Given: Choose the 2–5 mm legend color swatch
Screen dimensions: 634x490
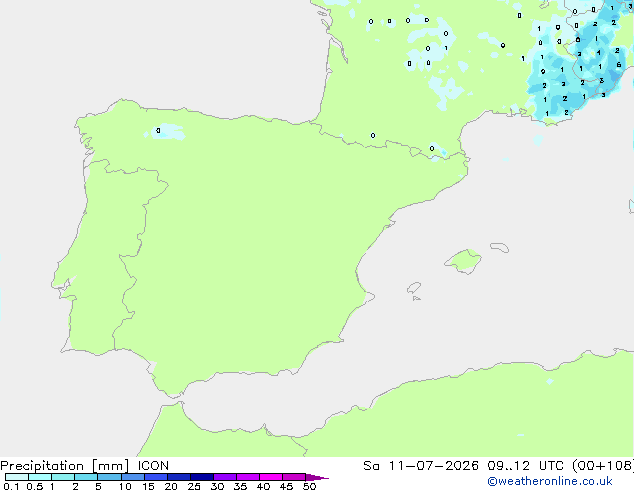Looking at the screenshot, I should pos(86,477).
